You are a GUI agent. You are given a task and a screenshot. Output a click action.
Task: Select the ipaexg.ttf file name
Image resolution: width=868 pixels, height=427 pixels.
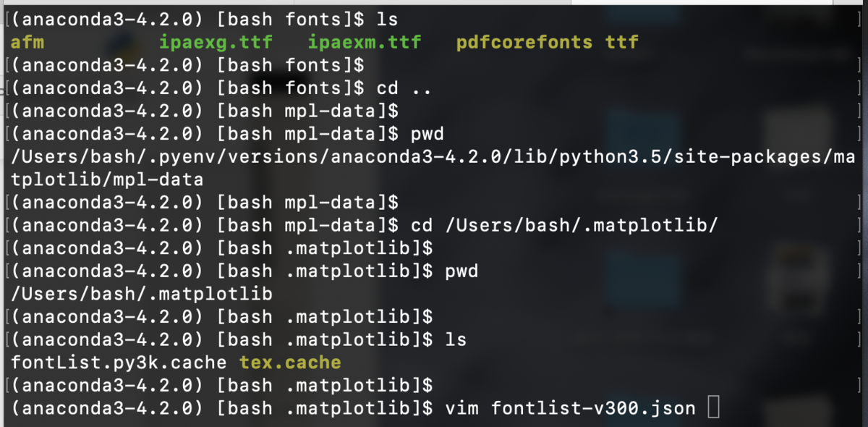[216, 42]
